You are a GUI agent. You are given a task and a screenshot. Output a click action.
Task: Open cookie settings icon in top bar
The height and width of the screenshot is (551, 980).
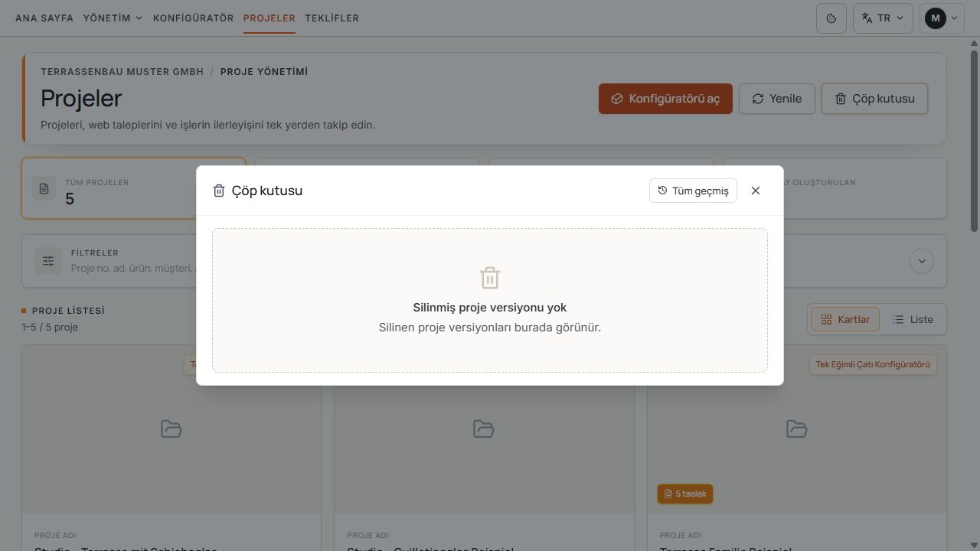point(831,18)
